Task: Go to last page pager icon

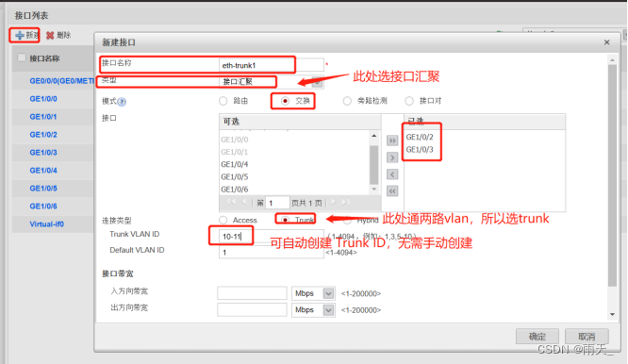Action: point(346,203)
